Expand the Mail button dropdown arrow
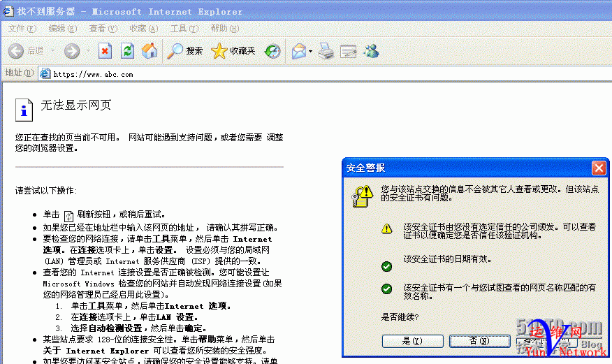 [310, 51]
